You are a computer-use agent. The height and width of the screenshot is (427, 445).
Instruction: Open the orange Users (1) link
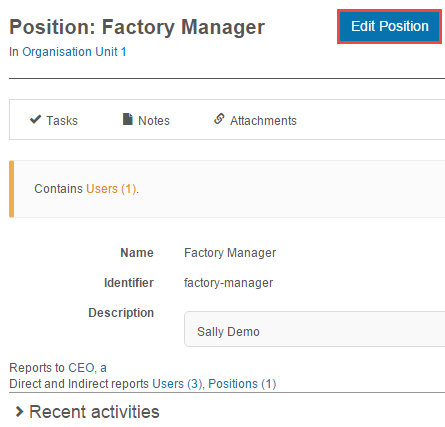pyautogui.click(x=111, y=189)
